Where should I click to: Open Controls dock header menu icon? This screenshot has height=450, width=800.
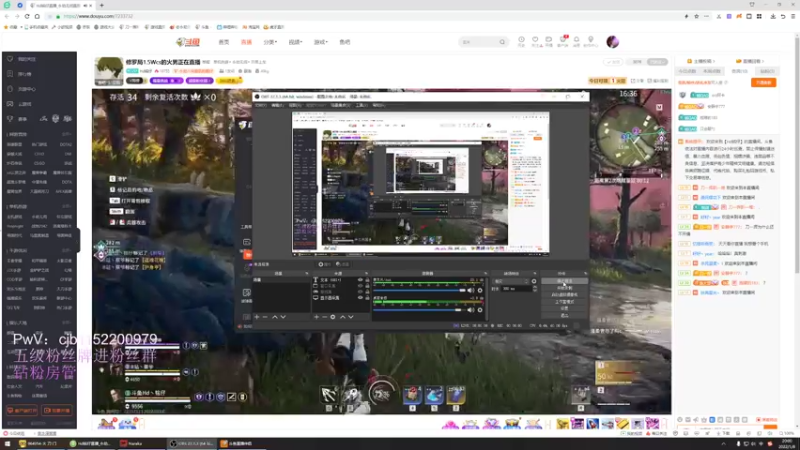click(x=586, y=273)
